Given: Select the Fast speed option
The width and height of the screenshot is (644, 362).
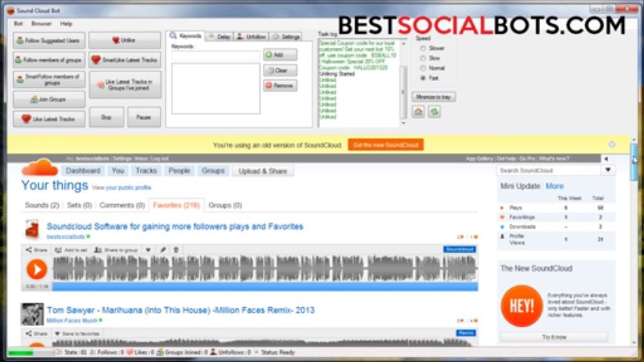Looking at the screenshot, I should click(x=430, y=78).
